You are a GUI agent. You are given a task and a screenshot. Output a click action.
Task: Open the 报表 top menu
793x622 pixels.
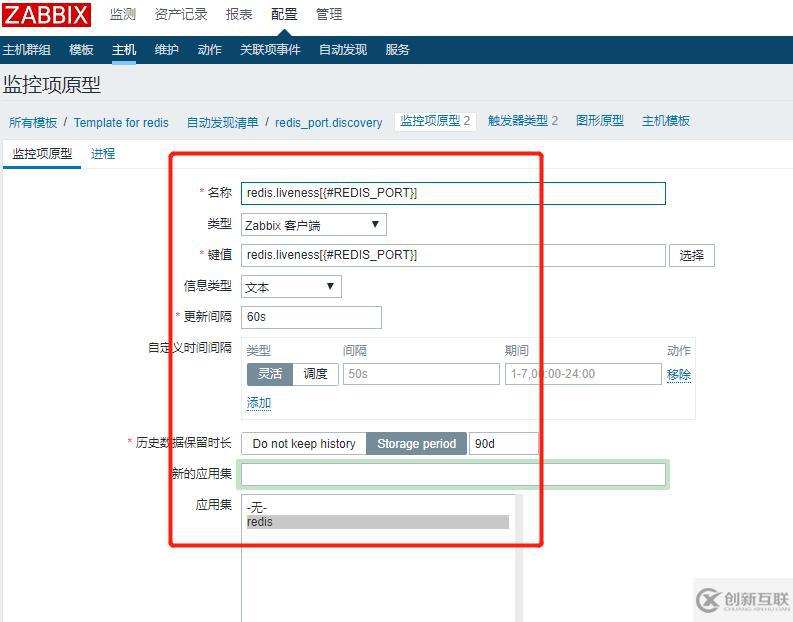coord(239,14)
